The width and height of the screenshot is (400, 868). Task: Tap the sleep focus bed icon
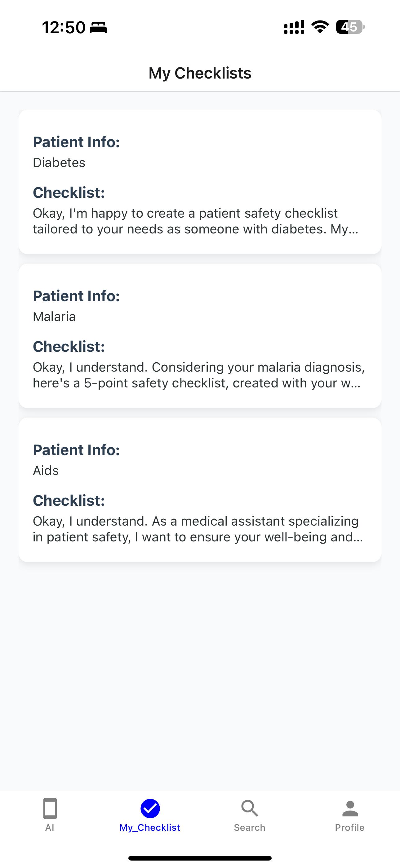pos(98,27)
